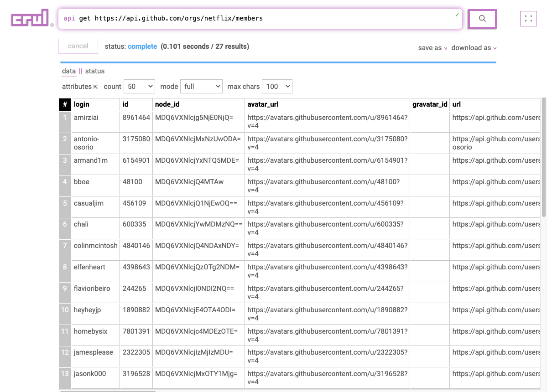The image size is (547, 392).
Task: Click the login column header
Action: (x=95, y=104)
